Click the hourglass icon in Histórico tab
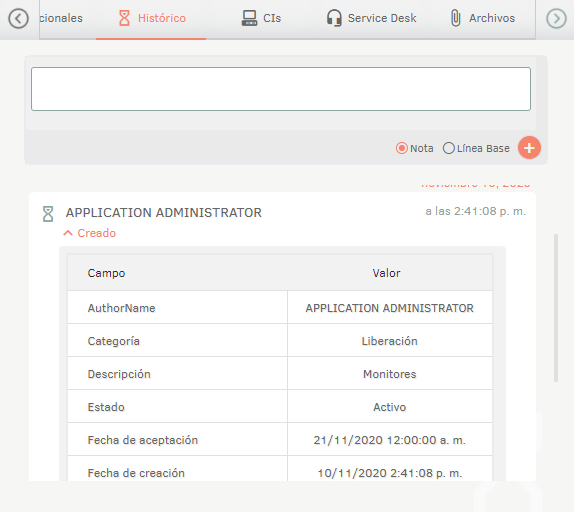Screen dimensions: 574x512 coord(124,18)
